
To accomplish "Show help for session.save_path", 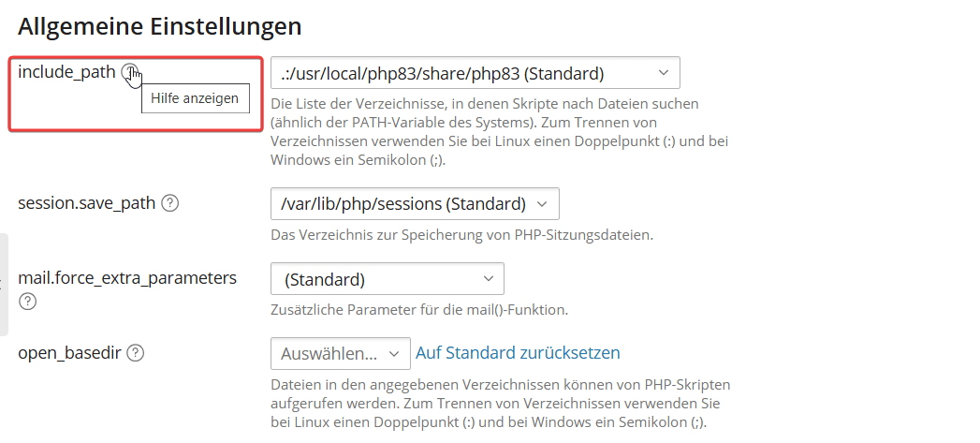I will tap(169, 203).
